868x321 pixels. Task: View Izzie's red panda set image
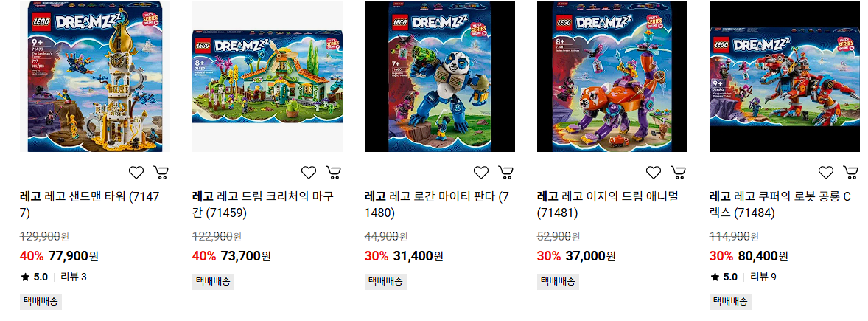[x=612, y=77]
